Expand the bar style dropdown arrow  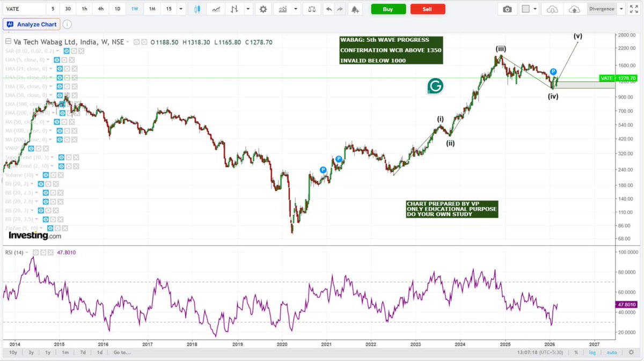(247, 9)
